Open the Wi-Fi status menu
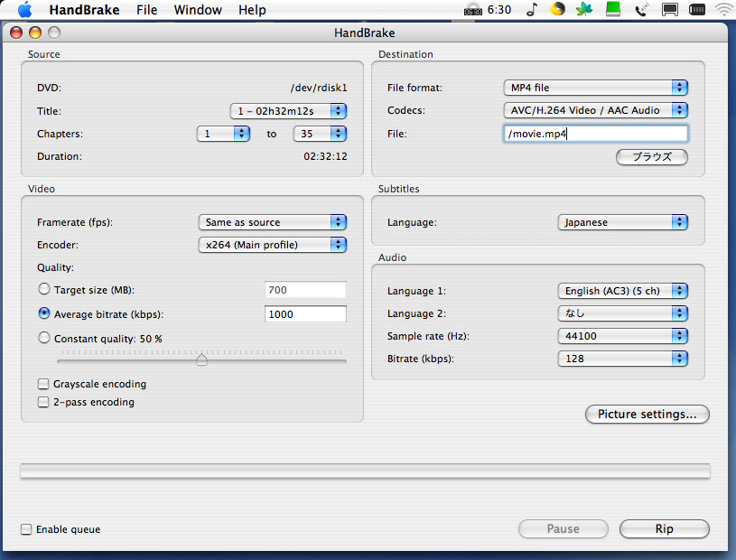The height and width of the screenshot is (560, 736). (x=723, y=10)
